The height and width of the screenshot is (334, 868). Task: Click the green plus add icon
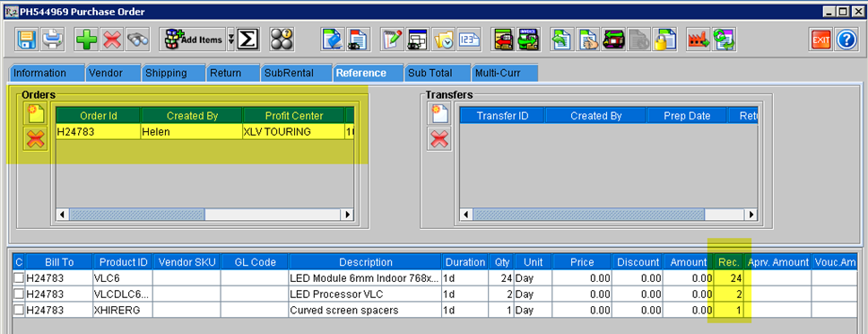86,40
